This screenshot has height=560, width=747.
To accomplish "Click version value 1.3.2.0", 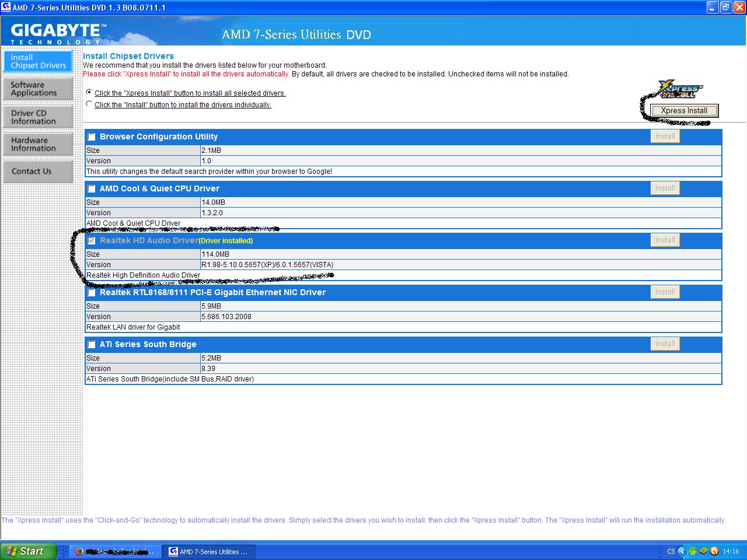I will coord(212,213).
